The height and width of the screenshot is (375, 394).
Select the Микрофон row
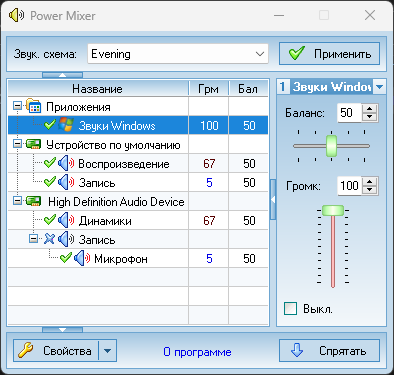(138, 258)
